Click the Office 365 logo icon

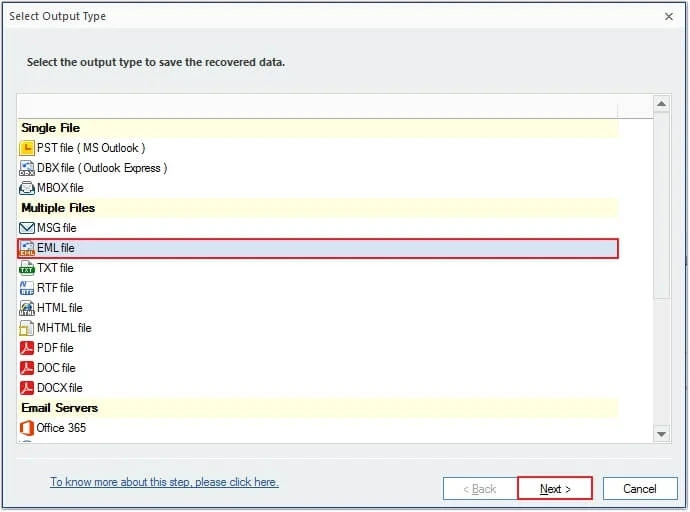[x=27, y=428]
